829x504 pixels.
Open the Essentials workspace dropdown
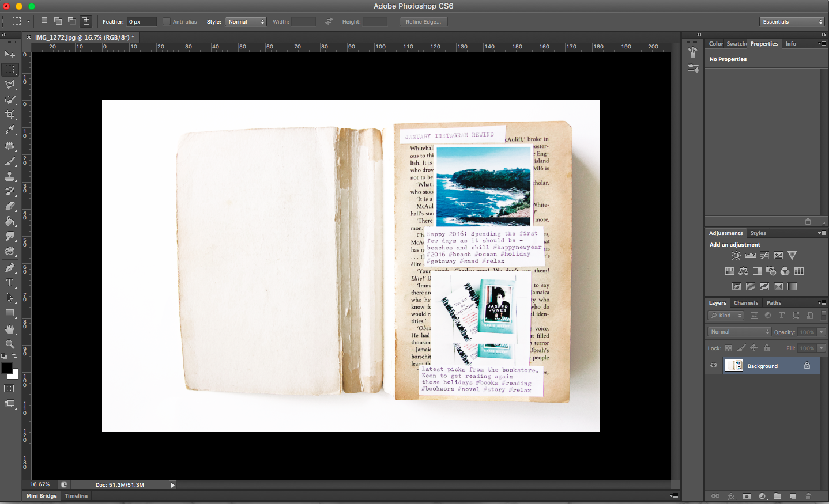792,22
